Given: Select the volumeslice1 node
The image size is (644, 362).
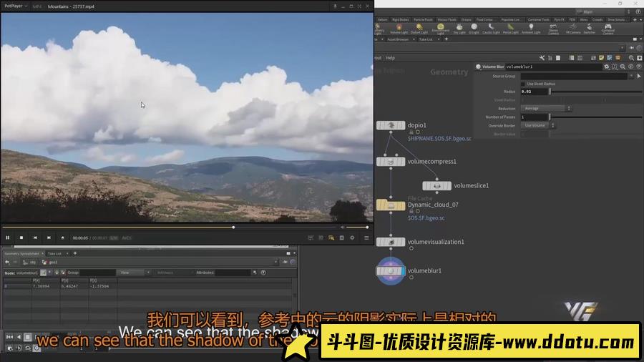Looking at the screenshot, I should click(x=436, y=186).
